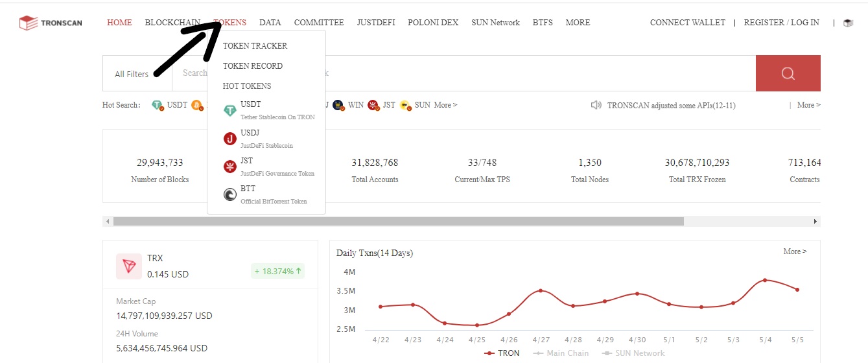Click CONNECT WALLET link
868x363 pixels.
[x=688, y=23]
